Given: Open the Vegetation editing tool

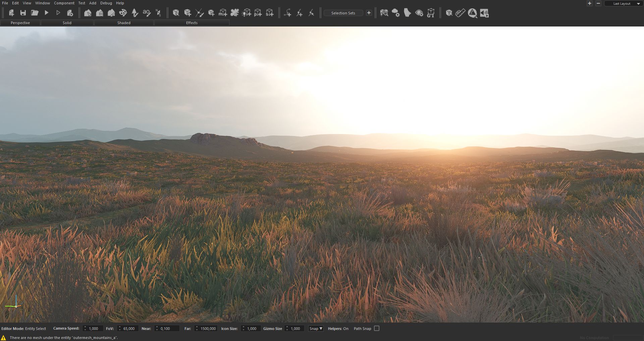Looking at the screenshot, I should (x=135, y=13).
